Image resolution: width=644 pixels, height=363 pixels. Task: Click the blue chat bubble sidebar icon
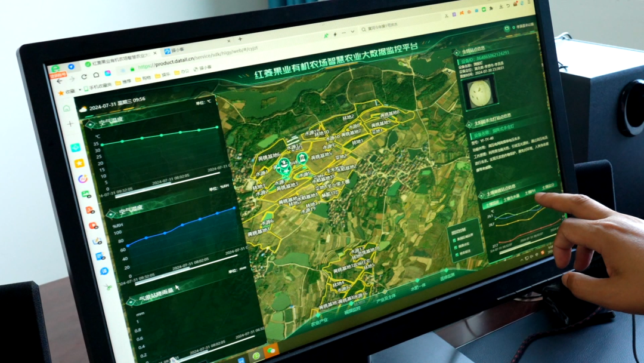point(104,271)
